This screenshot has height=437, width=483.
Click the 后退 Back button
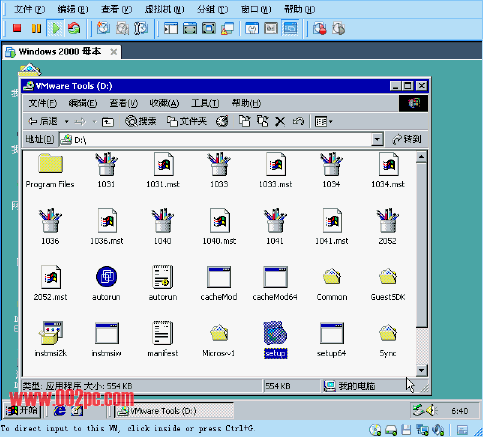[x=43, y=122]
